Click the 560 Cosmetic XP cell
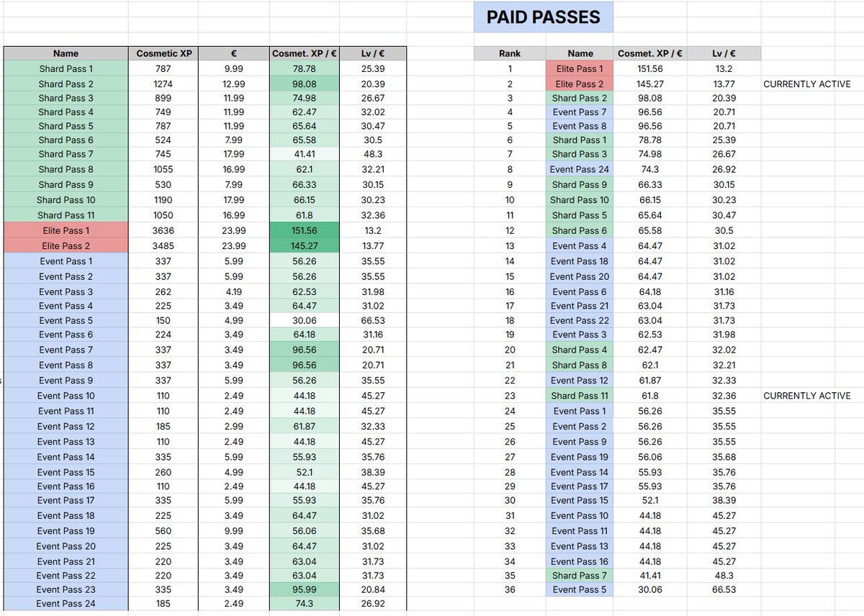 (163, 531)
